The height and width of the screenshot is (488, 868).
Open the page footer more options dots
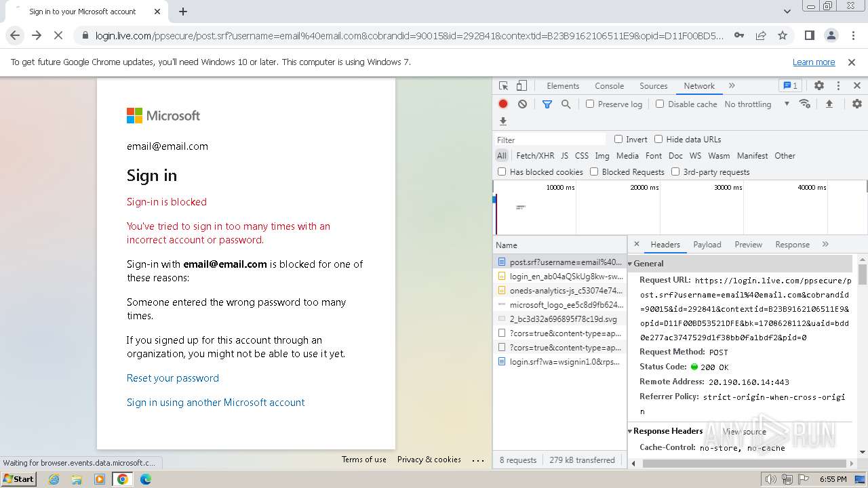(478, 460)
